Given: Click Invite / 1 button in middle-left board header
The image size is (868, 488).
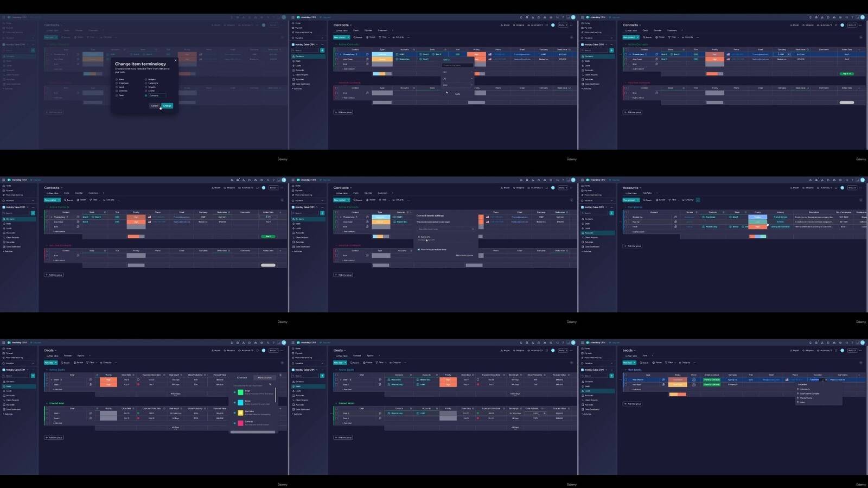Looking at the screenshot, I should coord(273,188).
